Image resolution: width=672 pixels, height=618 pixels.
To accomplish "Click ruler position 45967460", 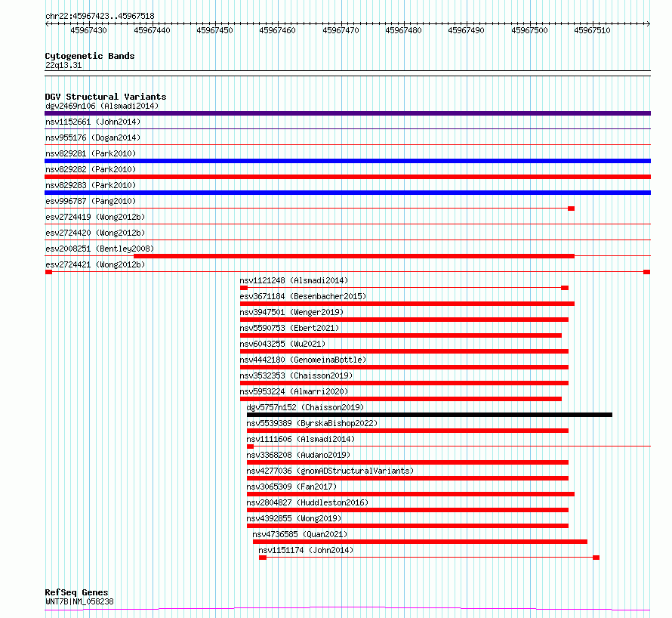I will point(277,30).
